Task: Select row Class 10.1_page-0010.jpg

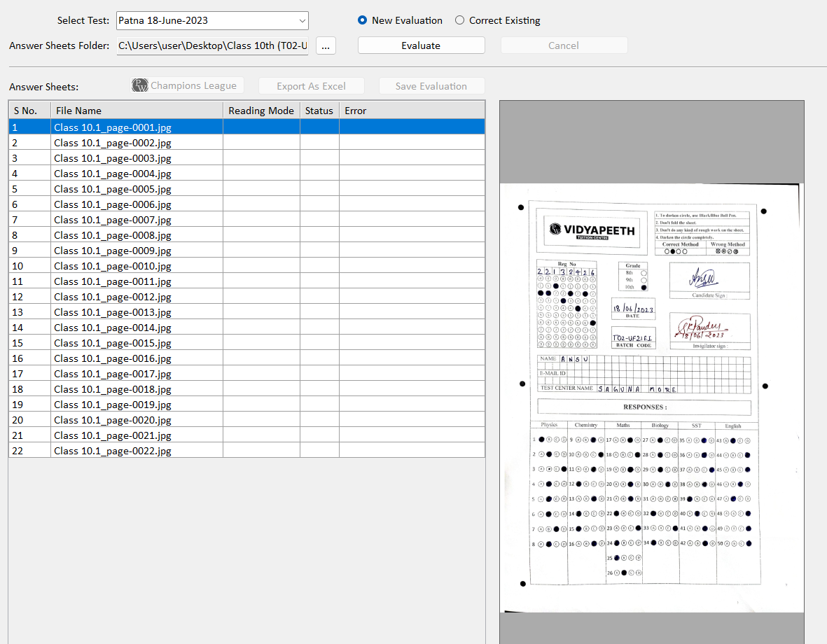Action: [x=246, y=266]
